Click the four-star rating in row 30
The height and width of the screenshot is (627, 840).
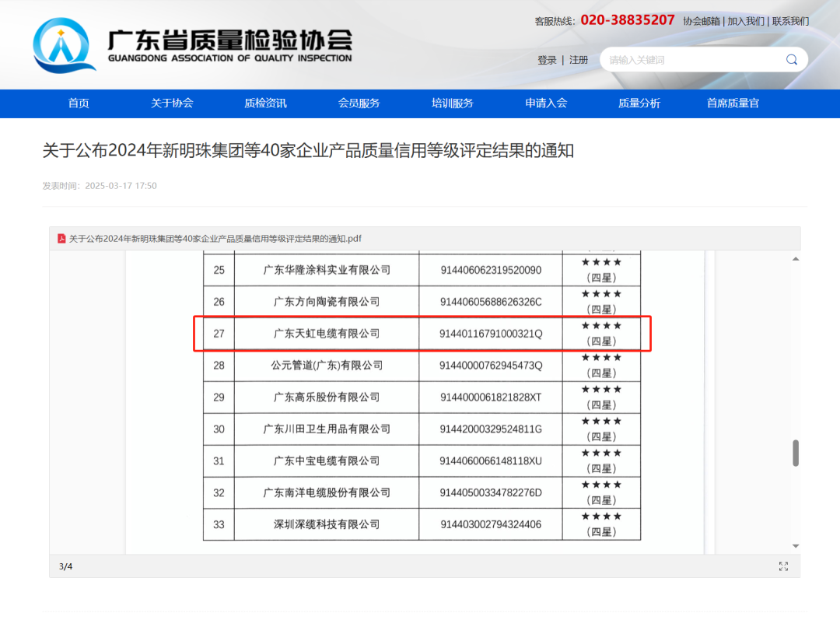click(601, 429)
